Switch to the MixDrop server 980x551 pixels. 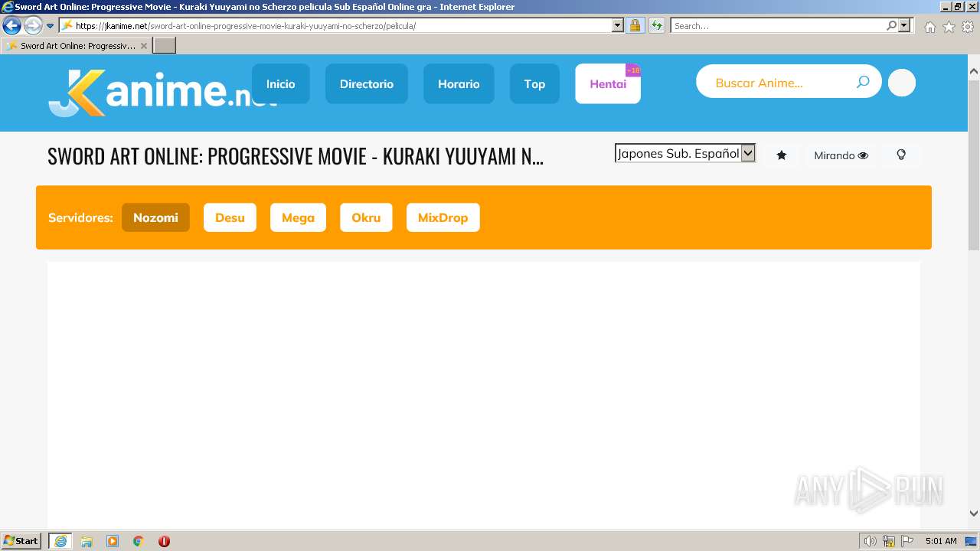(443, 217)
